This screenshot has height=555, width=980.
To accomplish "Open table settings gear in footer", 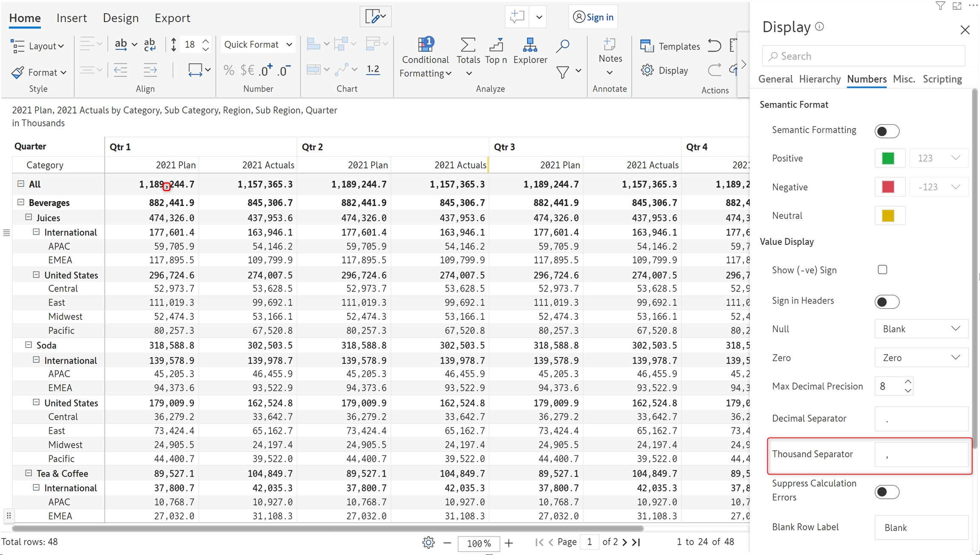I will [428, 542].
